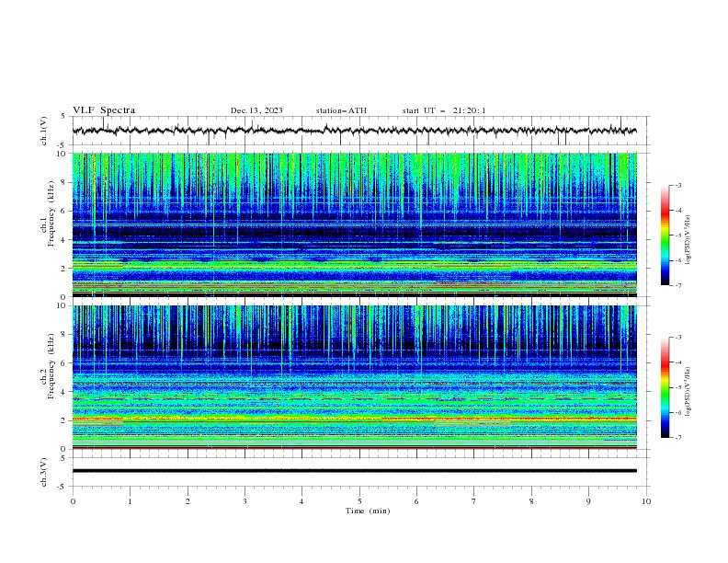This screenshot has width=728, height=563.
Task: Click the "-3" tick on the ch.1 colorbar
Action: tap(678, 185)
